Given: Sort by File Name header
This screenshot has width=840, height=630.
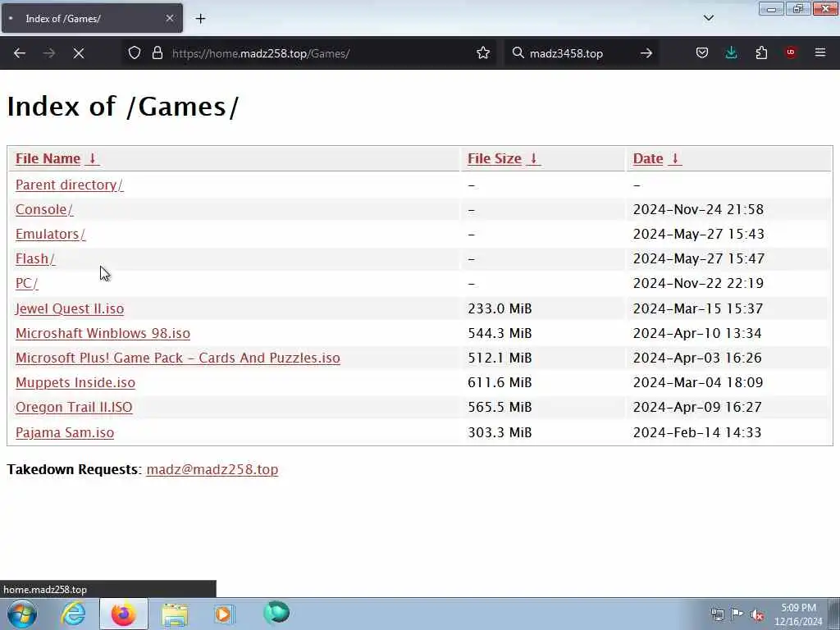Looking at the screenshot, I should tap(57, 158).
